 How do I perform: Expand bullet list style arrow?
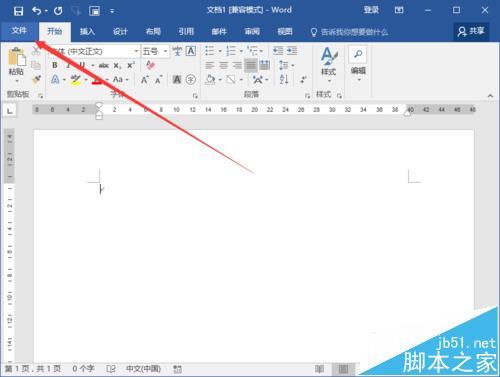220,51
